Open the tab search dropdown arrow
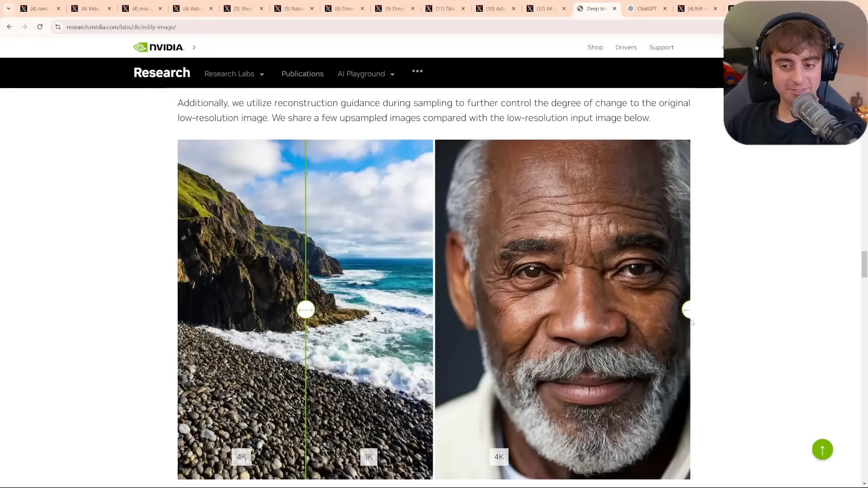 coord(9,9)
